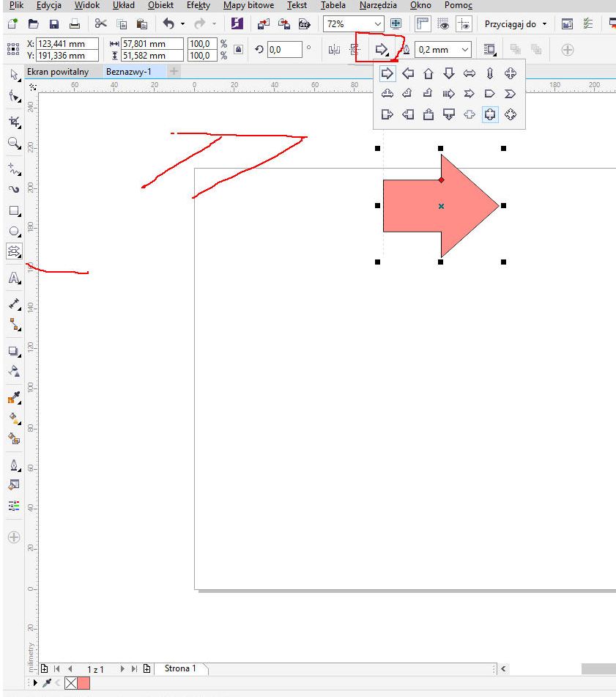Activate the Text tool
The width and height of the screenshot is (616, 697).
tap(13, 279)
